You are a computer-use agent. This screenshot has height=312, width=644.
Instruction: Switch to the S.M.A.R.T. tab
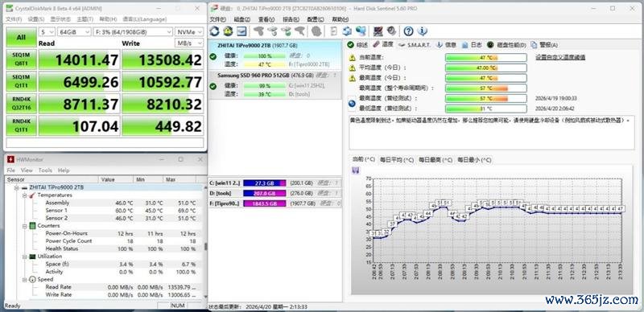point(415,45)
